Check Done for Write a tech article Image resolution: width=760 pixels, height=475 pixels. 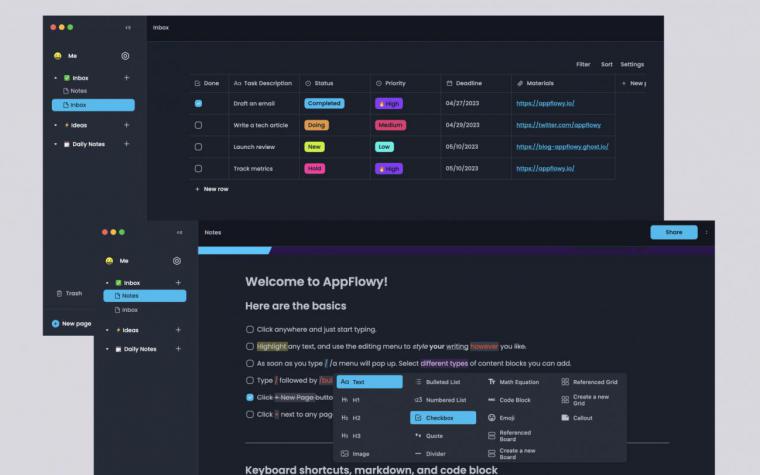point(198,125)
